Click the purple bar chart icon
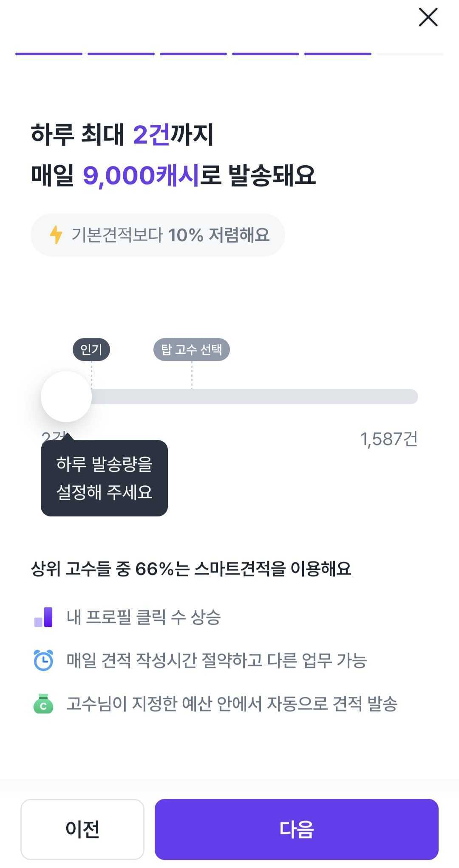The height and width of the screenshot is (868, 459). click(x=43, y=617)
